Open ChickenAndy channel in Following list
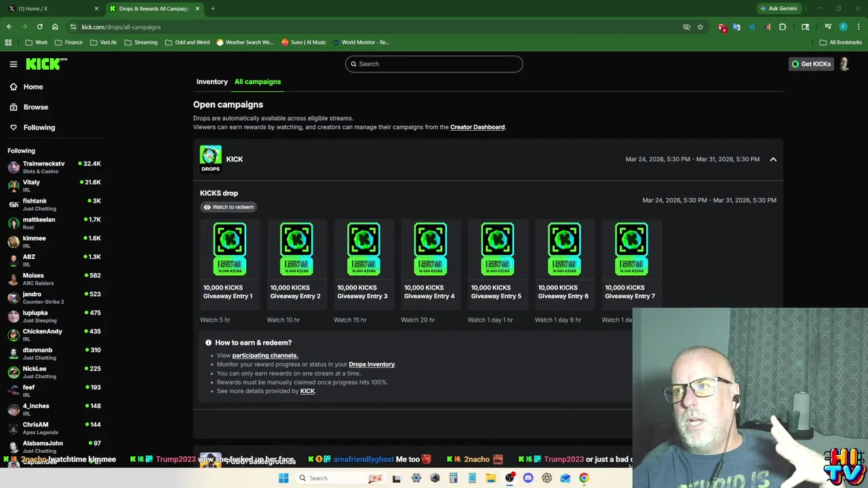The image size is (868, 488). tap(54, 335)
